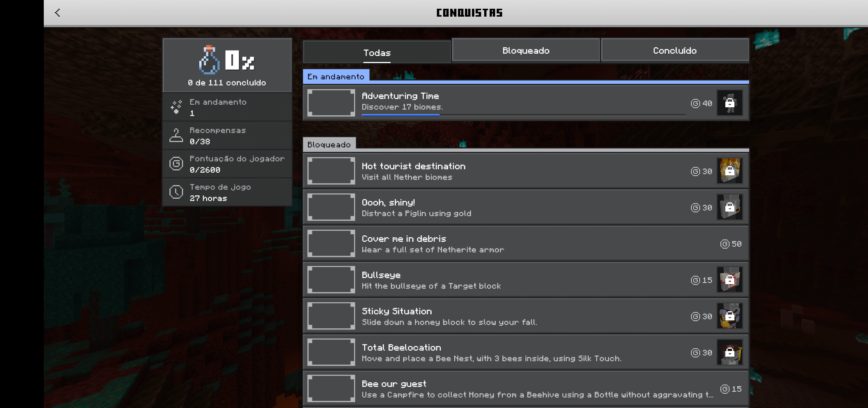
Task: Click the Pontuação do jogador gamerscore icon
Action: click(176, 164)
